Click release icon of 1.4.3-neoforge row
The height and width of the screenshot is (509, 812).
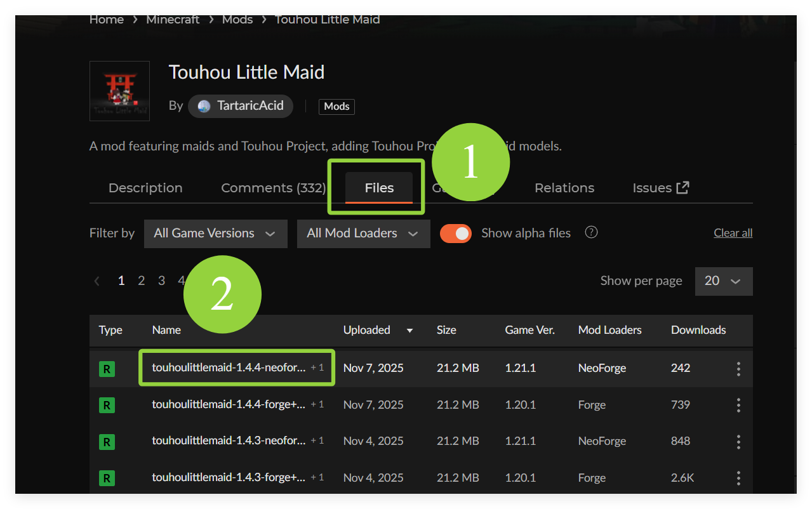107,442
